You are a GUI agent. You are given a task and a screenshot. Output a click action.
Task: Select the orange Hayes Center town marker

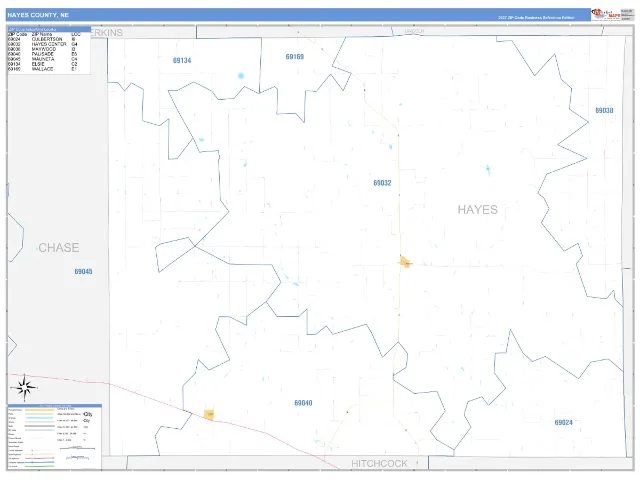click(x=404, y=262)
